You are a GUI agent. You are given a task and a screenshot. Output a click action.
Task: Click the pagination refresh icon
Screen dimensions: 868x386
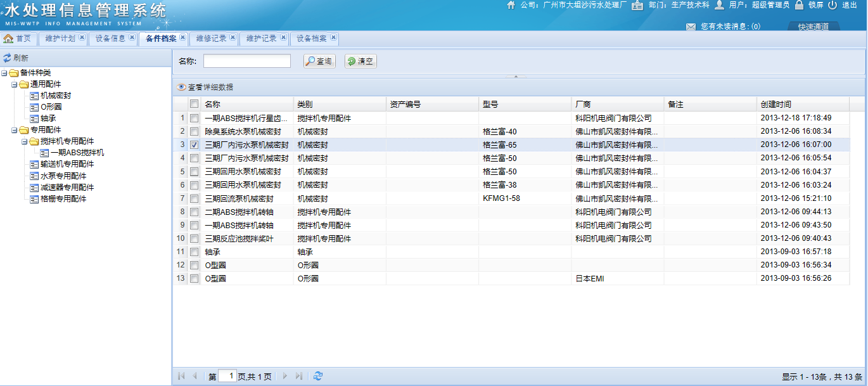click(318, 376)
